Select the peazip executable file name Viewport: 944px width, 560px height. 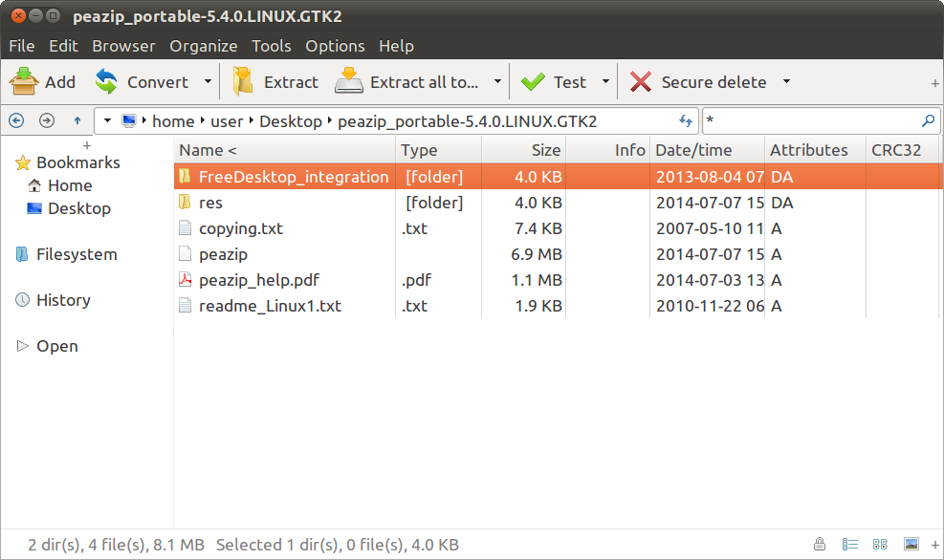pyautogui.click(x=224, y=254)
